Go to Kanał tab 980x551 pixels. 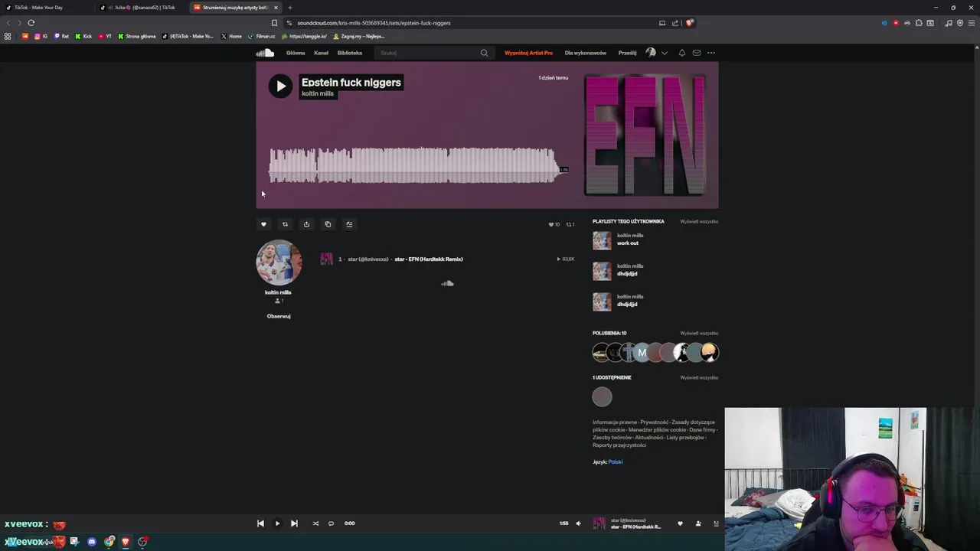[321, 53]
